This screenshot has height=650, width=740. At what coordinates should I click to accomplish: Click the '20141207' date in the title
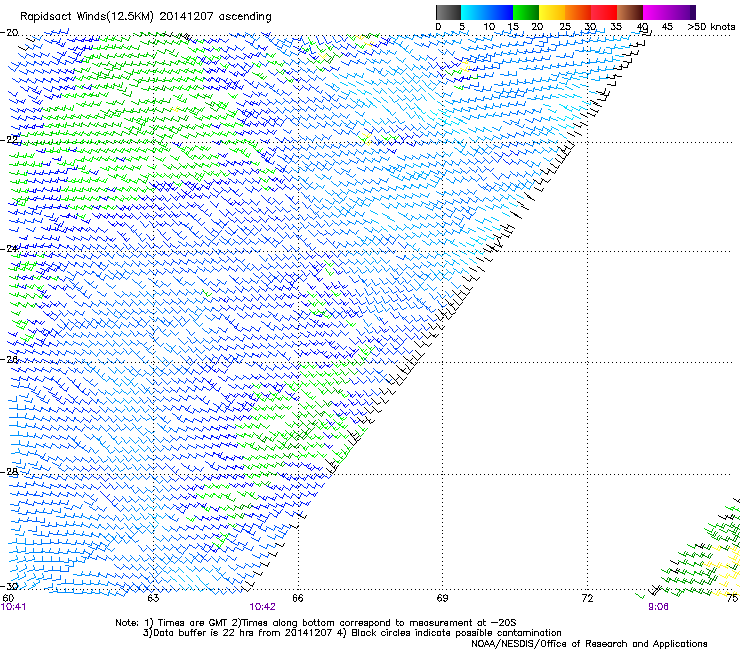pyautogui.click(x=186, y=16)
